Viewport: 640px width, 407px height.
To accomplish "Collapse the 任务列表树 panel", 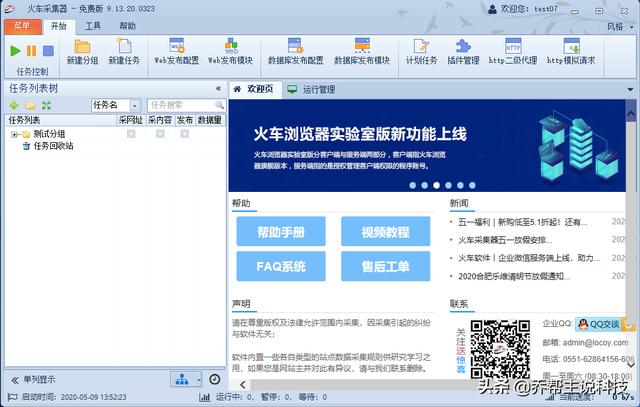I will coord(218,89).
